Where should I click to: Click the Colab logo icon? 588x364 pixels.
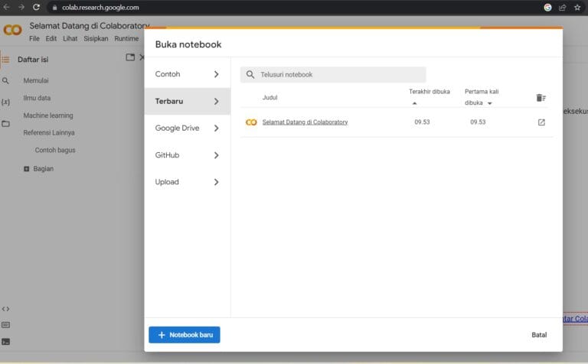(12, 30)
